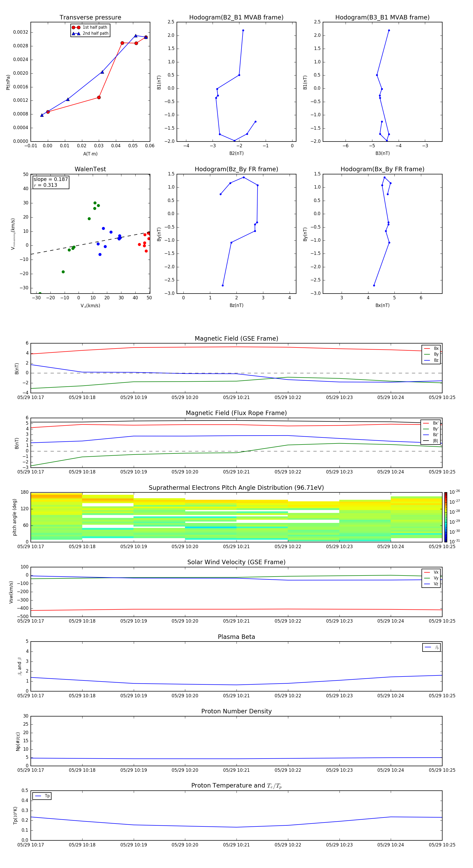The image size is (473, 868).
Task: Click the "Bx'" legend entry in Flux Rope panel
Action: (431, 423)
